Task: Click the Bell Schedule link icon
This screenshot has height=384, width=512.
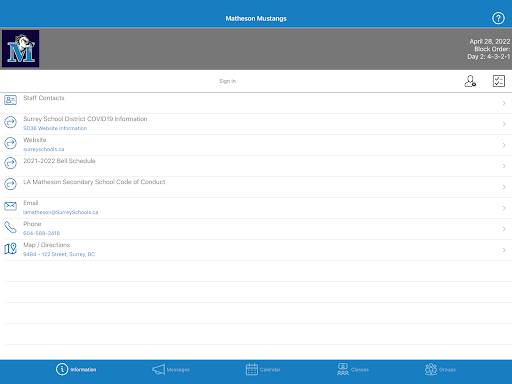Action: pos(10,163)
